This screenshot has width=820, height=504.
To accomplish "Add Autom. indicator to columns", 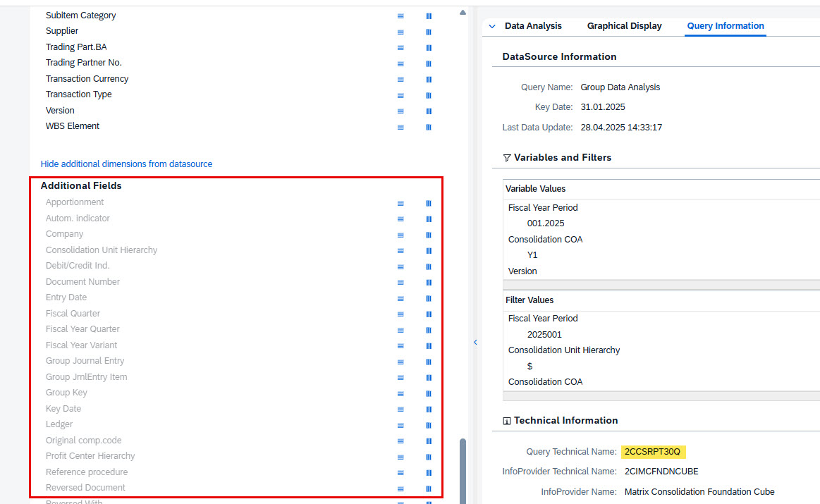I will click(x=429, y=219).
